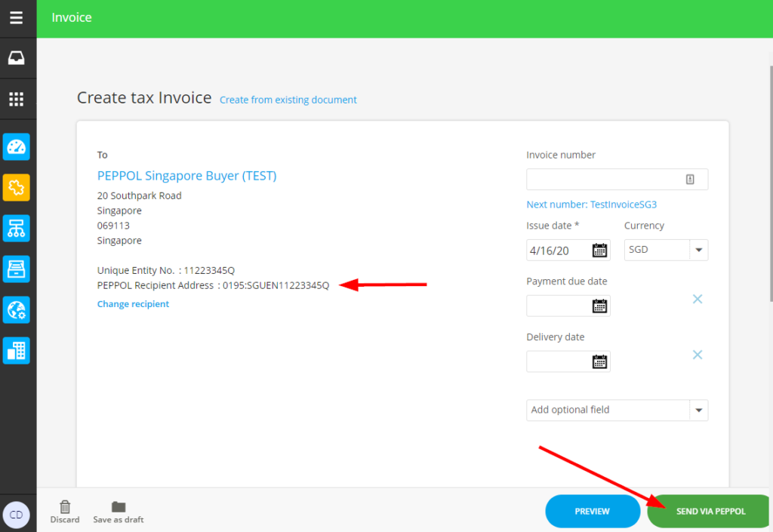Screen dimensions: 773x532
Task: Click the CD user avatar
Action: point(17,515)
